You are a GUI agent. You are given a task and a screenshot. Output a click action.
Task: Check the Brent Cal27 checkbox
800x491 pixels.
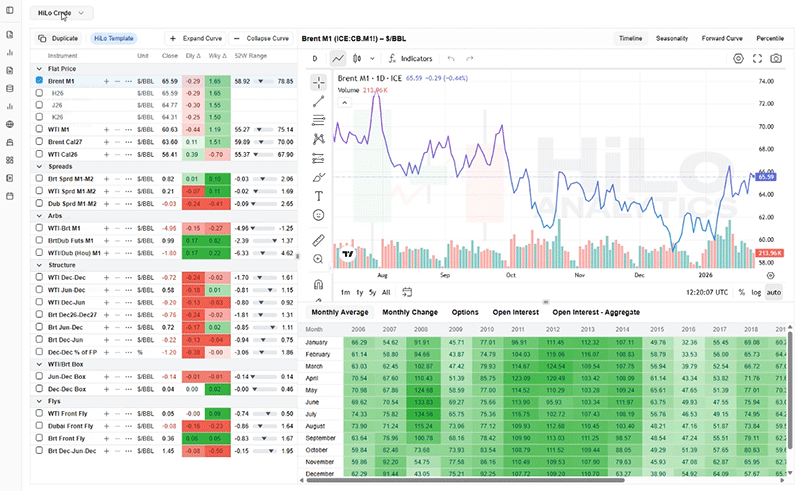[x=39, y=141]
